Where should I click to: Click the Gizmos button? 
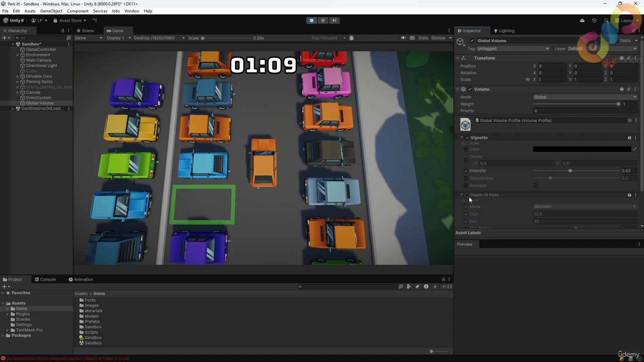438,38
